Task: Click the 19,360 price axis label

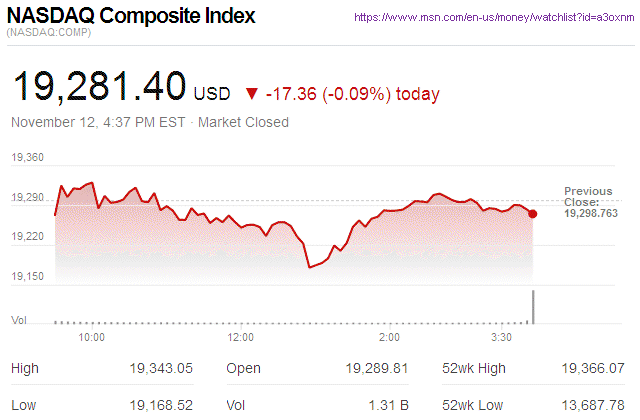Action: pos(28,158)
